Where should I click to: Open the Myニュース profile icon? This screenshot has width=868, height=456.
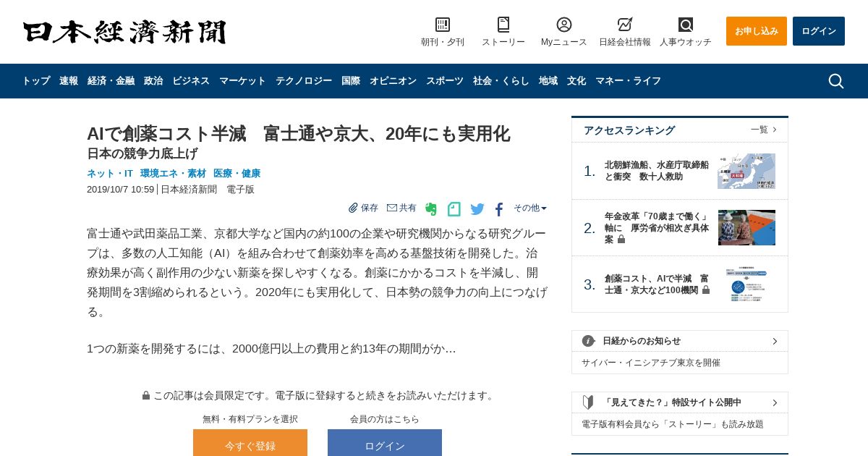point(564,25)
